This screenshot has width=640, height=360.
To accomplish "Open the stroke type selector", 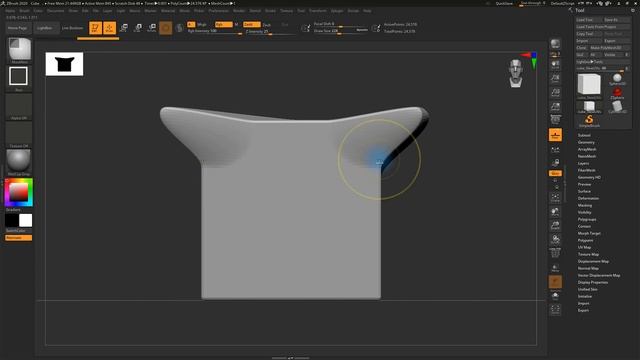I will (x=18, y=77).
